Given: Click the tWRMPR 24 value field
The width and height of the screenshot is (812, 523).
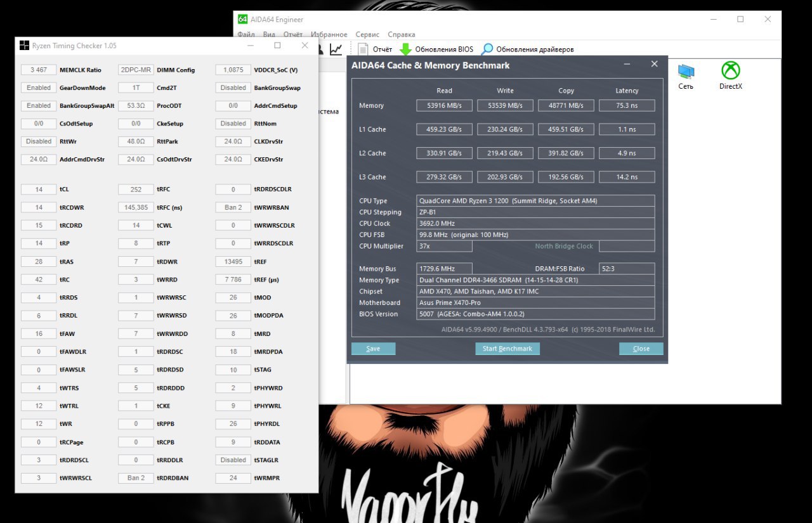Looking at the screenshot, I should tap(233, 477).
